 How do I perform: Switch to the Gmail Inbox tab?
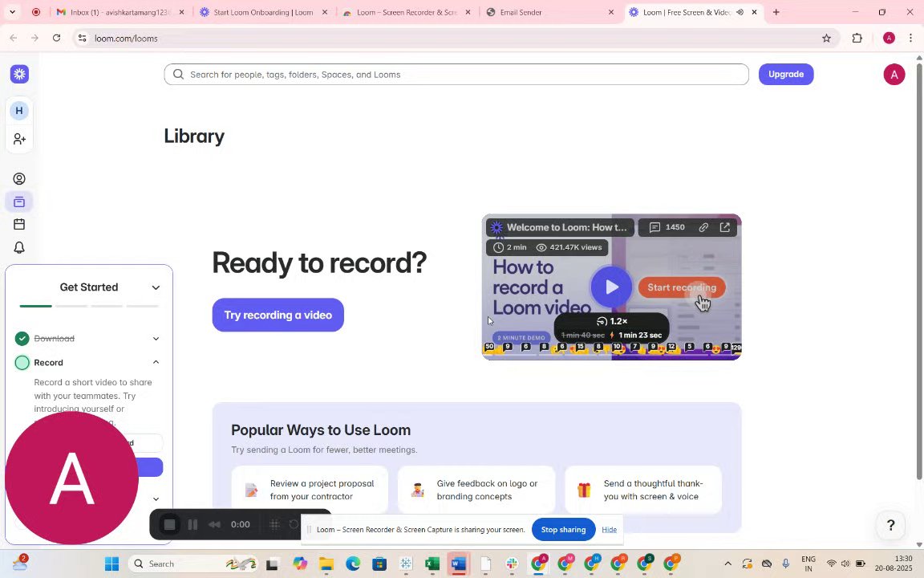(x=121, y=12)
